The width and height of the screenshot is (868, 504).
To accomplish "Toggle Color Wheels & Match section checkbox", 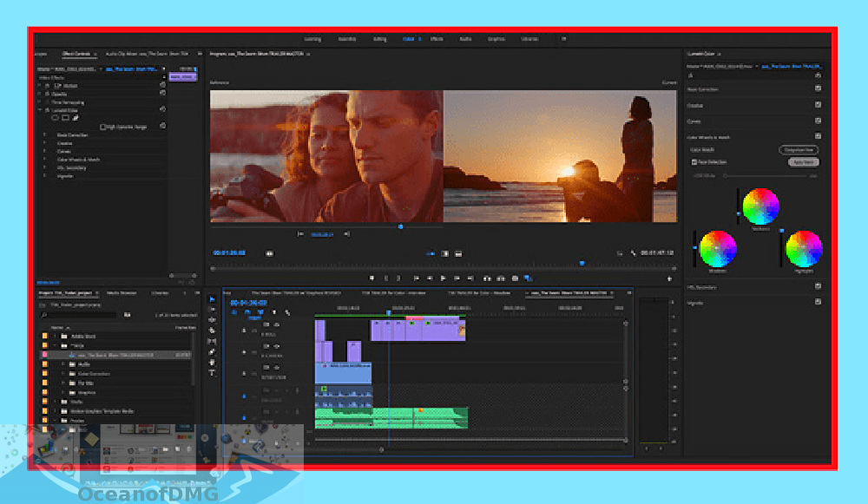I will pos(818,136).
